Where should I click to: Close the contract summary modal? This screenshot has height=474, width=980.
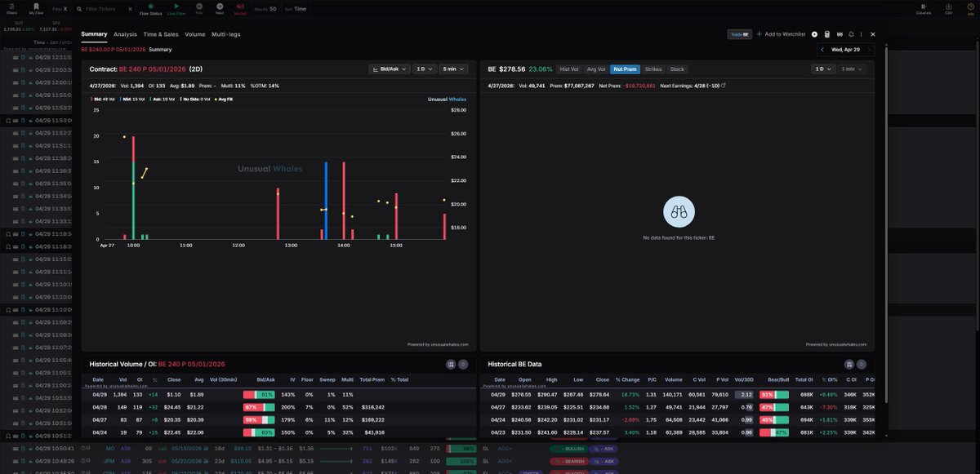873,34
